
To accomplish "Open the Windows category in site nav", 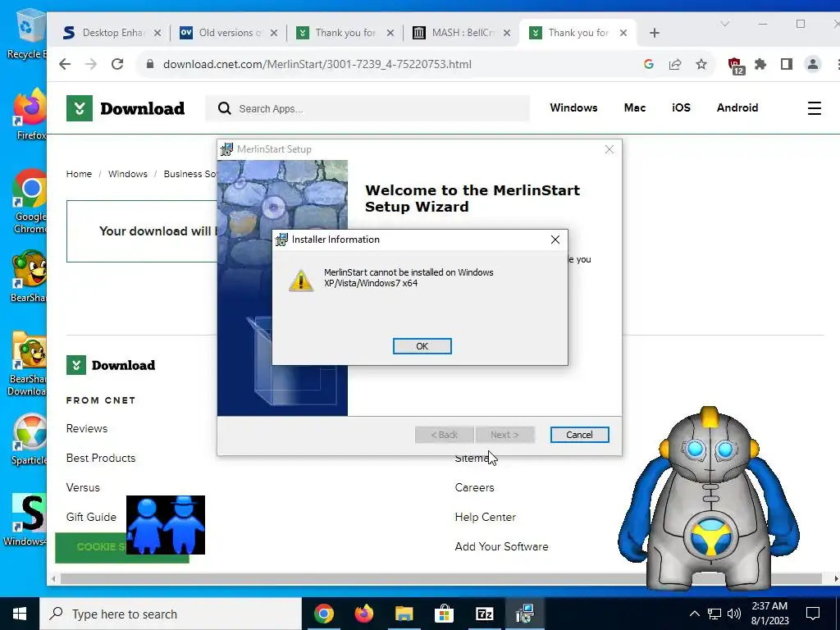I will (573, 107).
